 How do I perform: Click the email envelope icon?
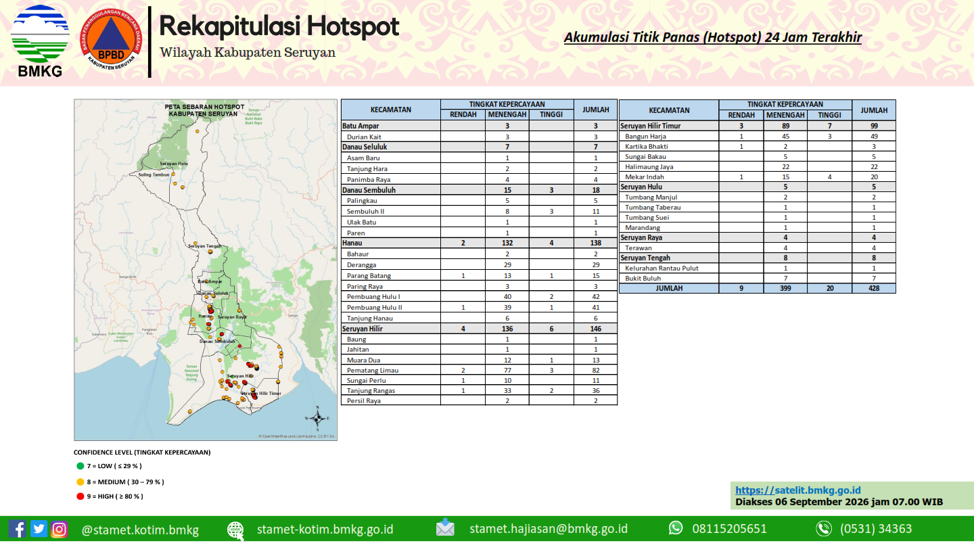(x=445, y=528)
